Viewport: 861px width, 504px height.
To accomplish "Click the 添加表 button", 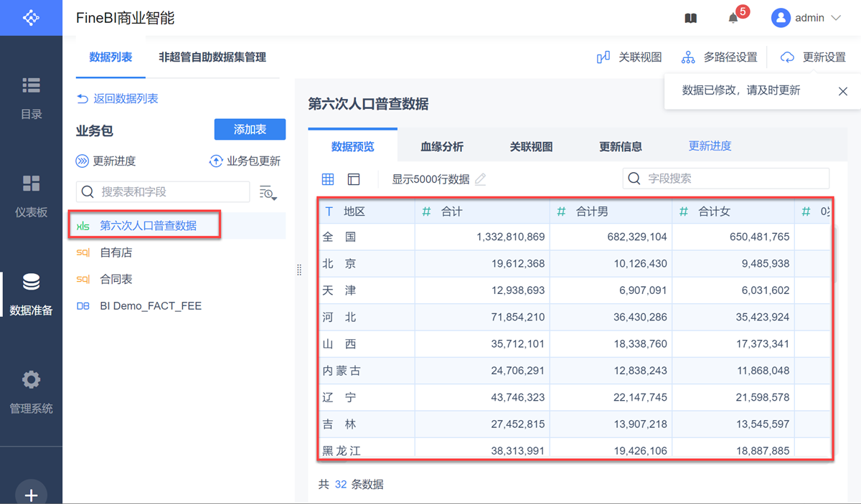I will click(250, 130).
